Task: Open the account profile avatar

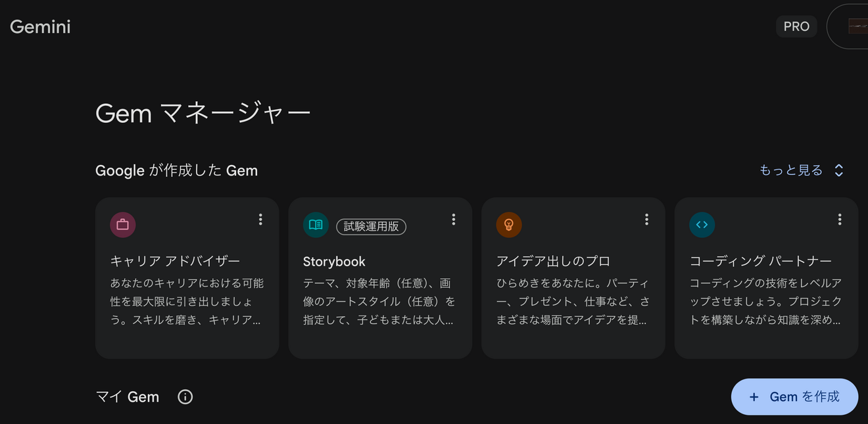Action: [857, 26]
